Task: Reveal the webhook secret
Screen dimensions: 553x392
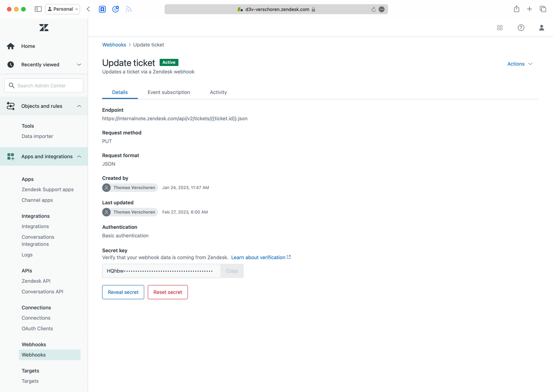Action: [123, 292]
